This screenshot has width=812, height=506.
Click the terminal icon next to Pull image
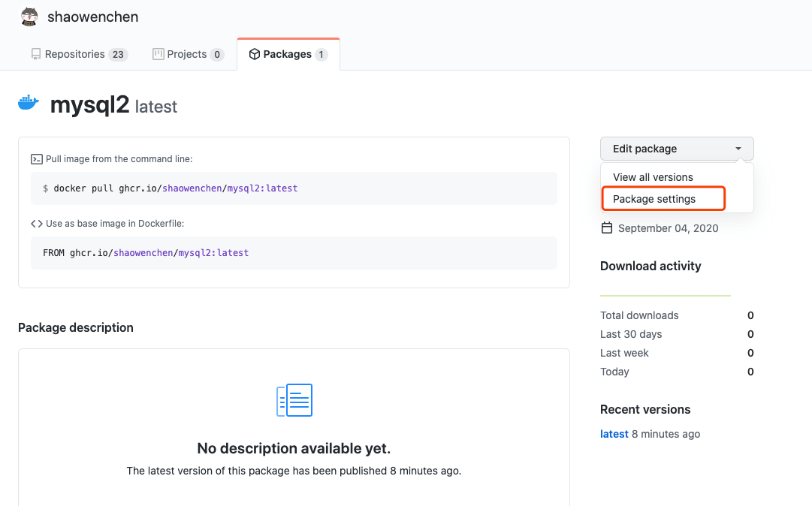coord(36,159)
